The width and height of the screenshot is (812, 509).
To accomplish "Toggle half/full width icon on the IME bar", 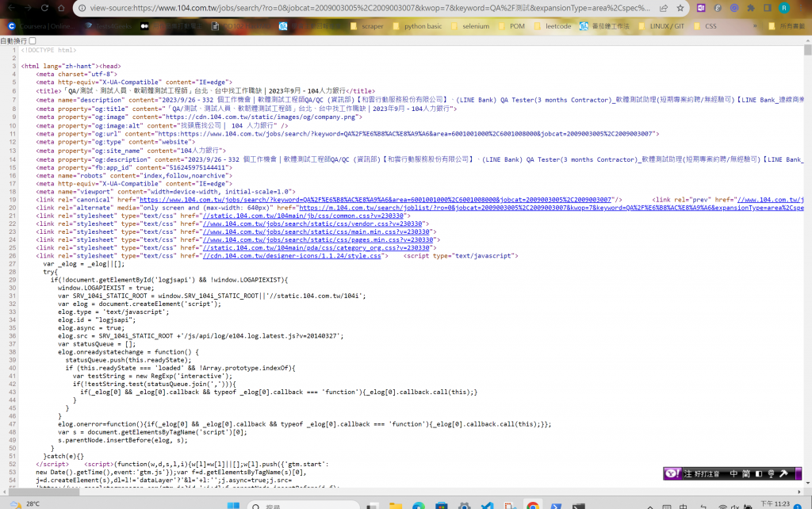I will click(759, 473).
